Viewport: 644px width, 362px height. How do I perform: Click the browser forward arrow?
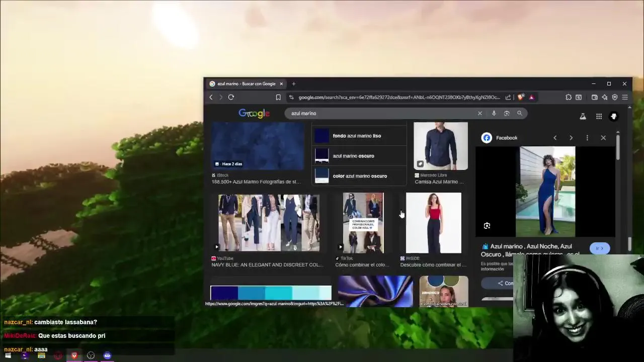coord(220,97)
